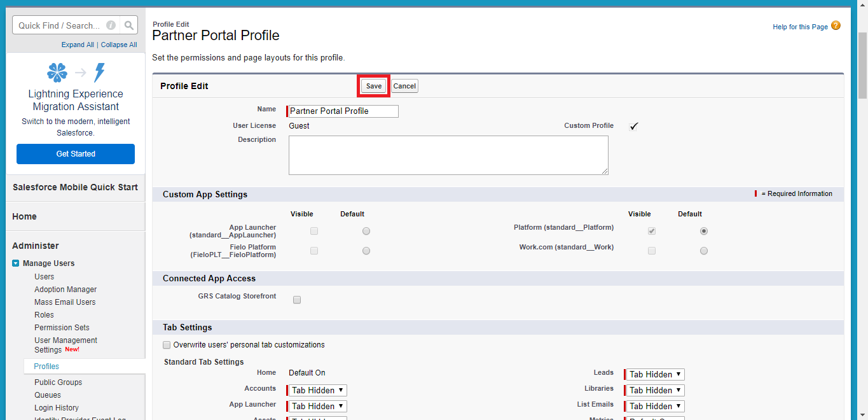Select Profiles in sidebar
This screenshot has width=868, height=420.
(x=46, y=367)
